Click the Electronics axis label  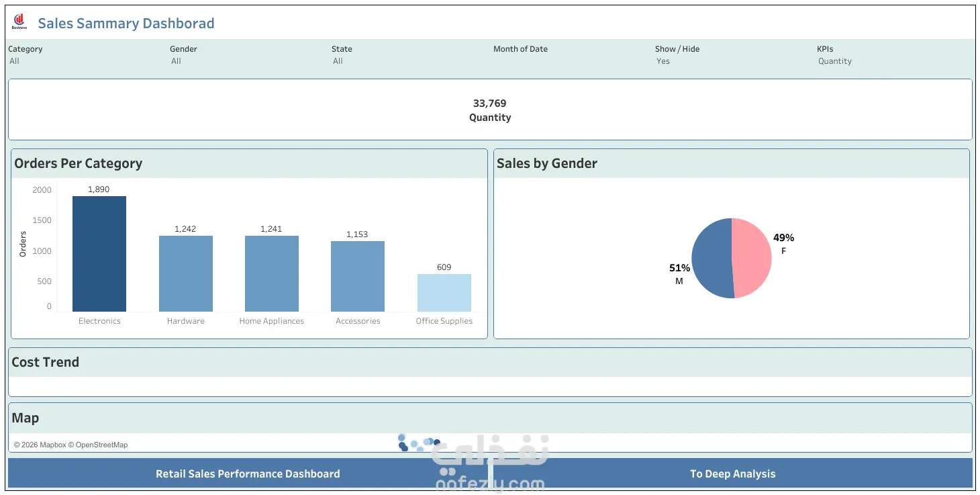point(99,321)
